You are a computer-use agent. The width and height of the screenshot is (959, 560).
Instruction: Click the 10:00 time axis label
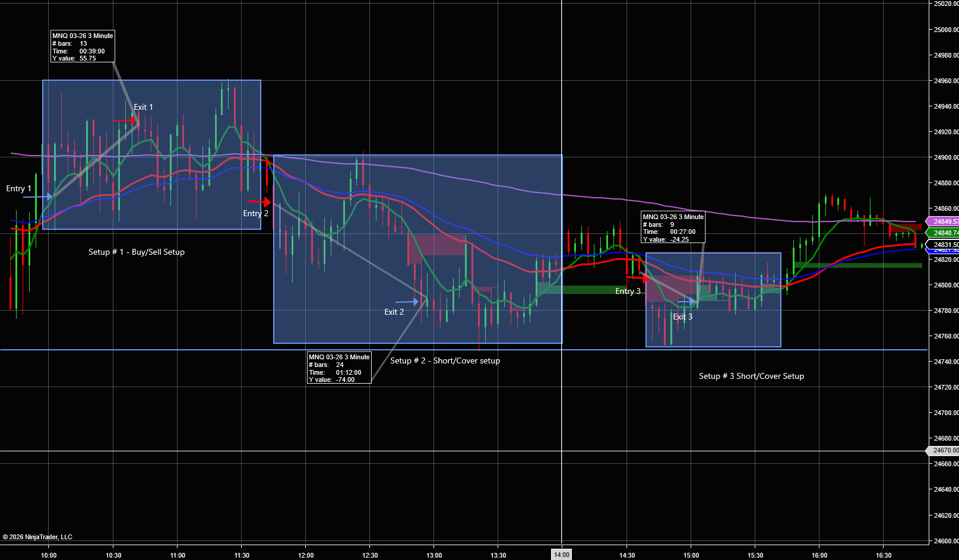point(49,555)
